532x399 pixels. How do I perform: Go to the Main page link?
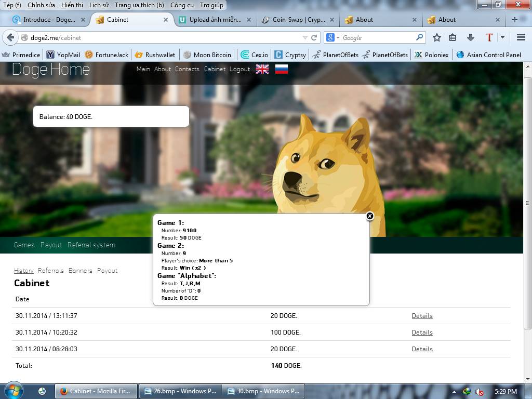coord(143,69)
